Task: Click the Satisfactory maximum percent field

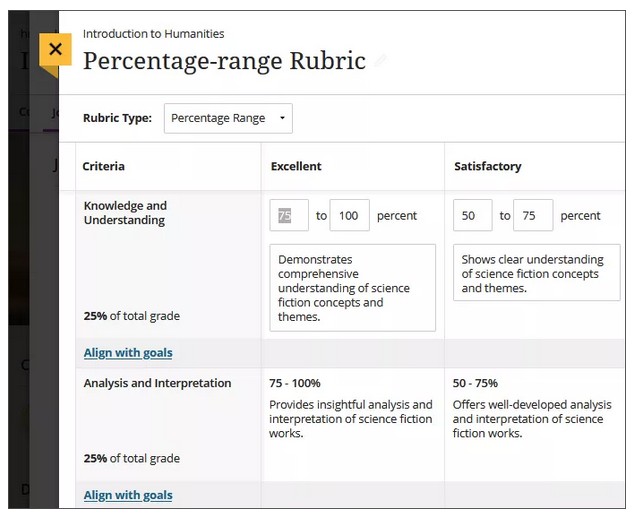Action: click(x=533, y=215)
